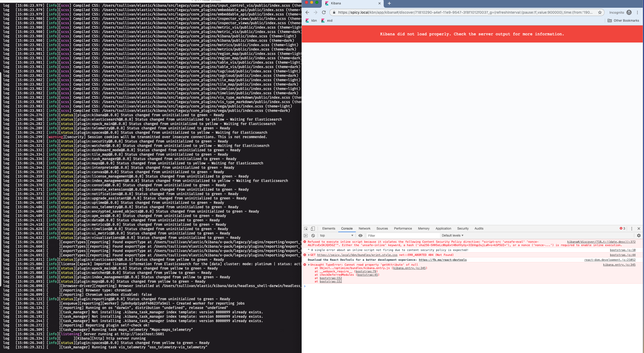This screenshot has height=353, width=644.
Task: Switch to the Network tab
Action: pos(364,229)
